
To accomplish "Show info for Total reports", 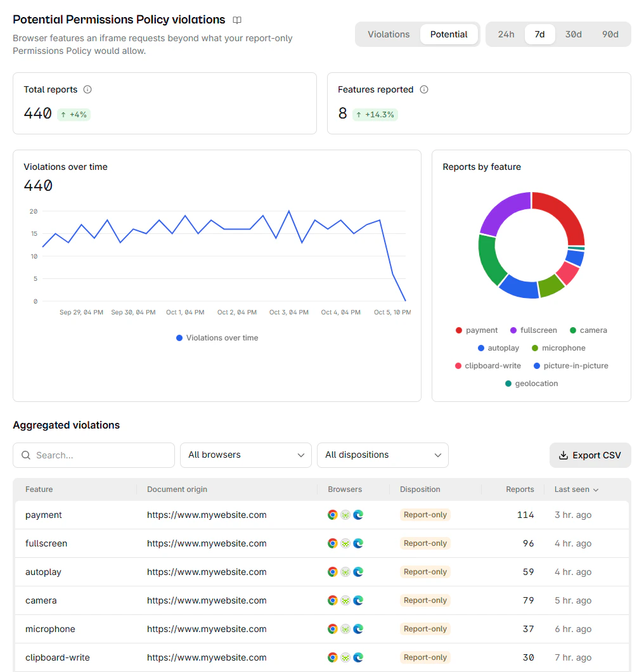I will [x=87, y=89].
